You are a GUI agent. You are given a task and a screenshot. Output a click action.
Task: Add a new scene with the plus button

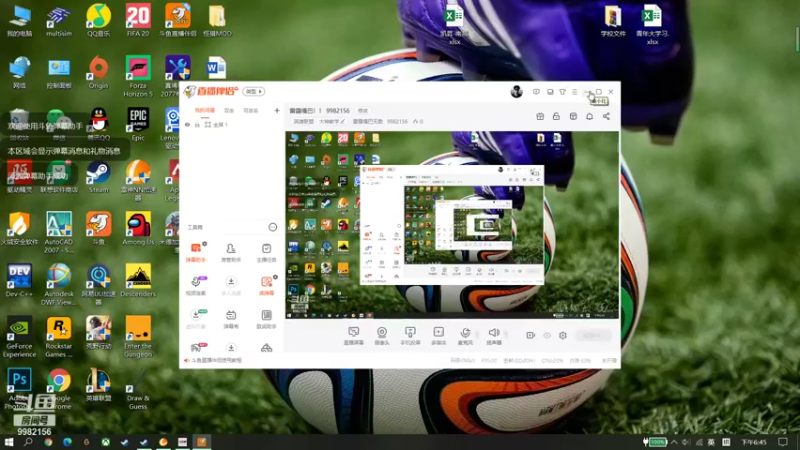(x=277, y=110)
